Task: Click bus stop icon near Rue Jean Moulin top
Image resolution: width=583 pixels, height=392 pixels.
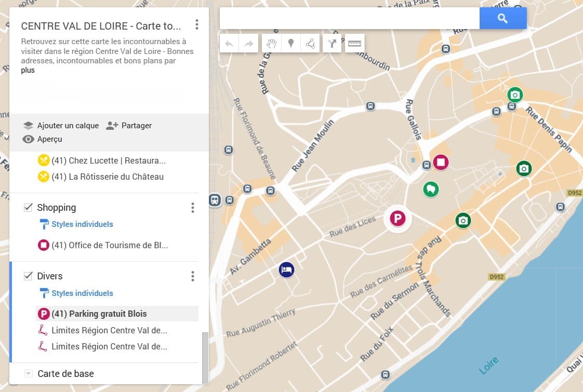Action: (x=370, y=106)
